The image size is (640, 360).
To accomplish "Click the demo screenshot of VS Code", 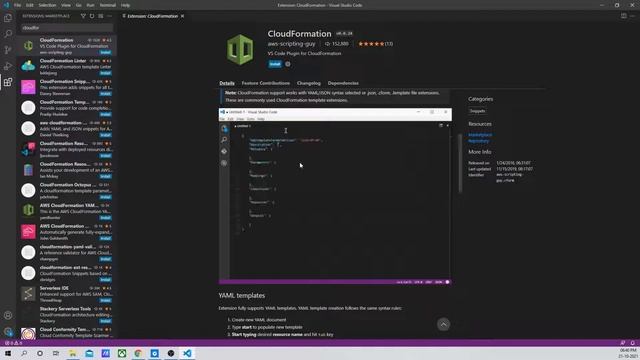I will 335,196.
